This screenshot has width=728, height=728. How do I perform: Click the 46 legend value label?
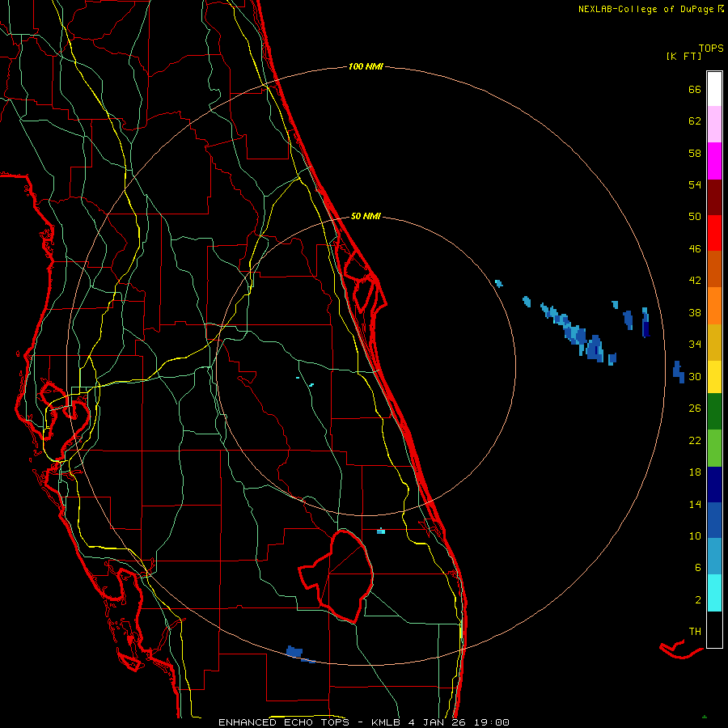pyautogui.click(x=695, y=249)
